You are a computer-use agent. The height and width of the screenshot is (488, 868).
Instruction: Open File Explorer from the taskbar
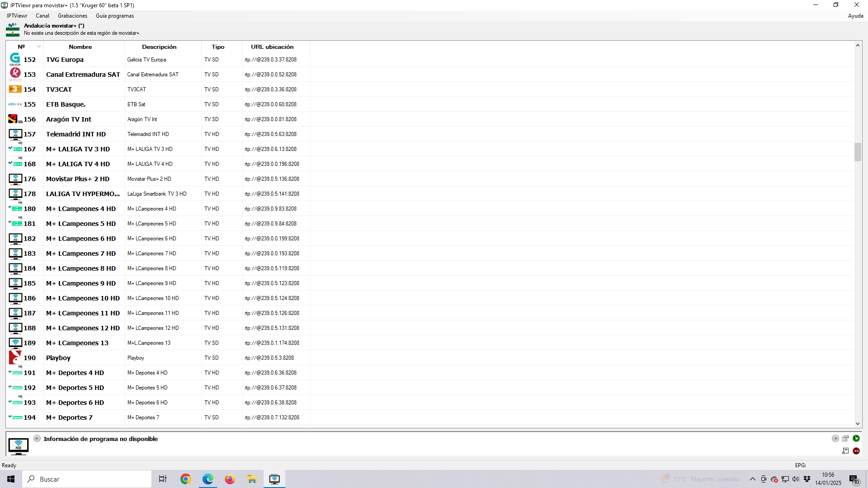pyautogui.click(x=252, y=479)
